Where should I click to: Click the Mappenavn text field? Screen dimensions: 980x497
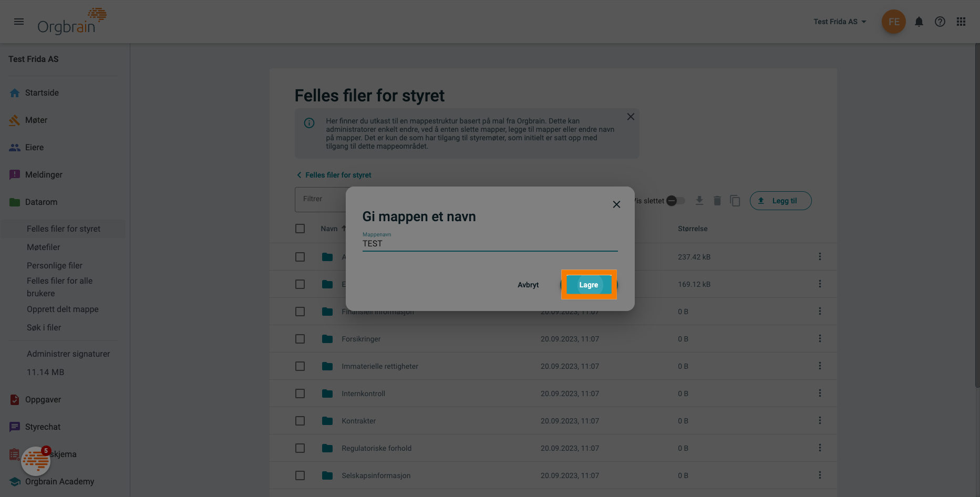pos(489,243)
